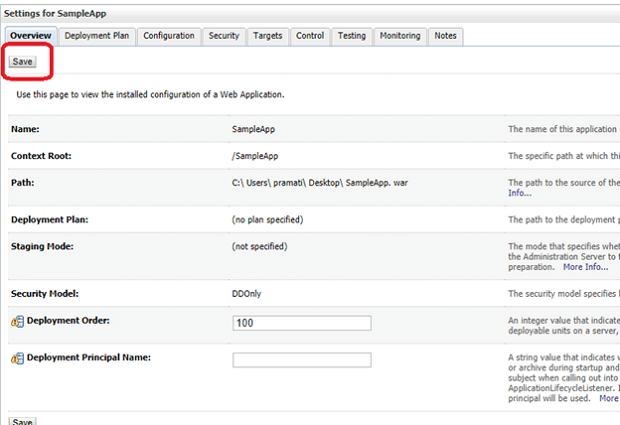Screen dimensions: 620x425
Task: Go to the Configuration tab
Action: (x=169, y=36)
